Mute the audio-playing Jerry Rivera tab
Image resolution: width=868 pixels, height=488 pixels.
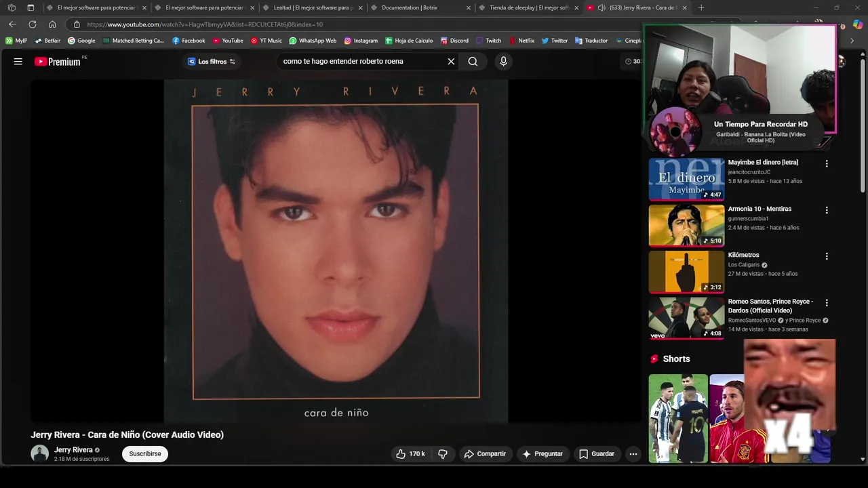tap(601, 7)
